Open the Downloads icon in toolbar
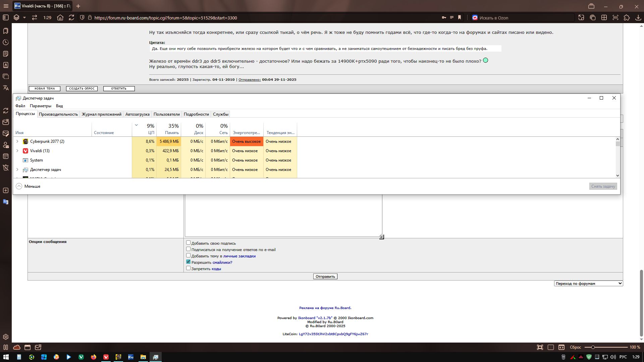The height and width of the screenshot is (362, 644). [638, 18]
